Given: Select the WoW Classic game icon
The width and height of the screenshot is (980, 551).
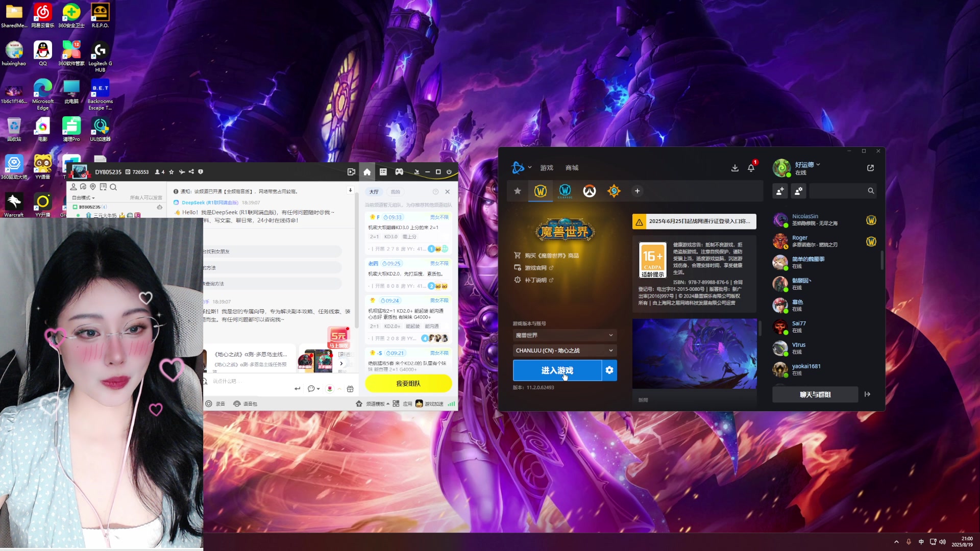Looking at the screenshot, I should [565, 191].
